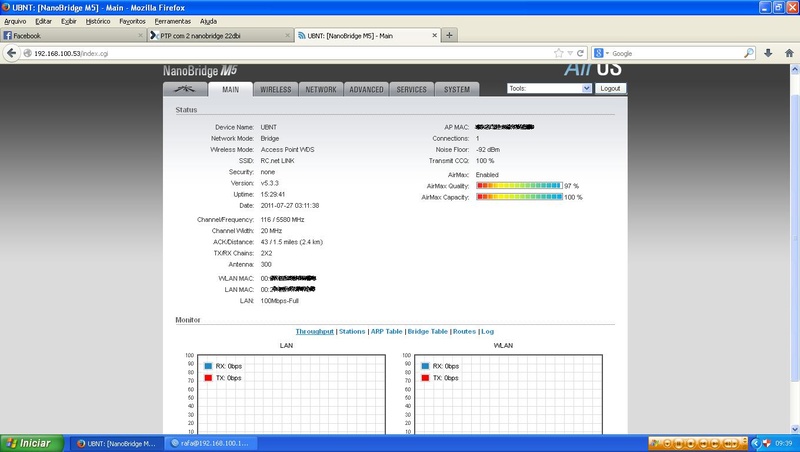Switch to PTP com 2 nanobridge 22dbi tab
This screenshot has width=800, height=452.
tap(220, 35)
